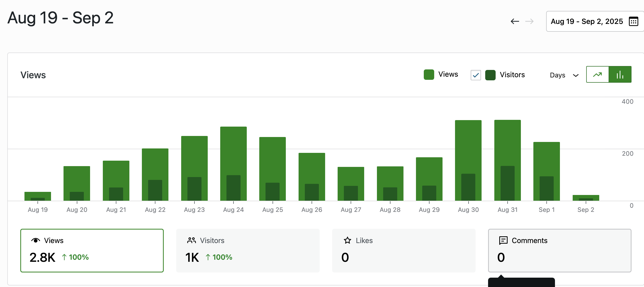This screenshot has height=287, width=644.
Task: Click the star icon in Likes card
Action: [347, 240]
